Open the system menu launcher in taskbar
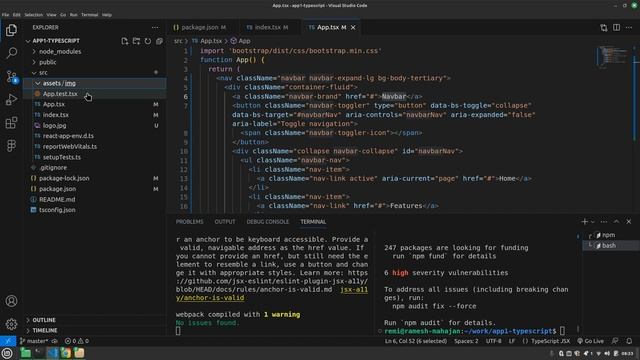The height and width of the screenshot is (360, 640). [x=7, y=353]
